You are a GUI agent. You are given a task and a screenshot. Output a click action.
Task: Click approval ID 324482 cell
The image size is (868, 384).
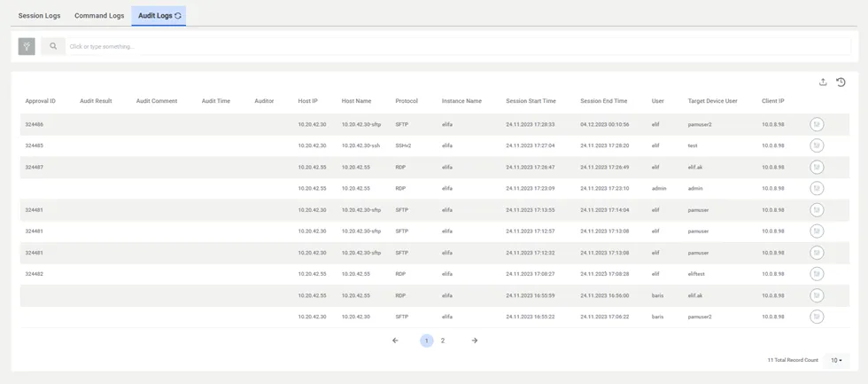click(x=35, y=274)
